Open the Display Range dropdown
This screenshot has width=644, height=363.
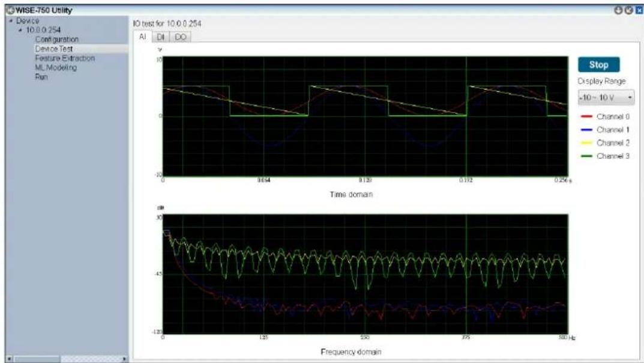click(x=606, y=97)
